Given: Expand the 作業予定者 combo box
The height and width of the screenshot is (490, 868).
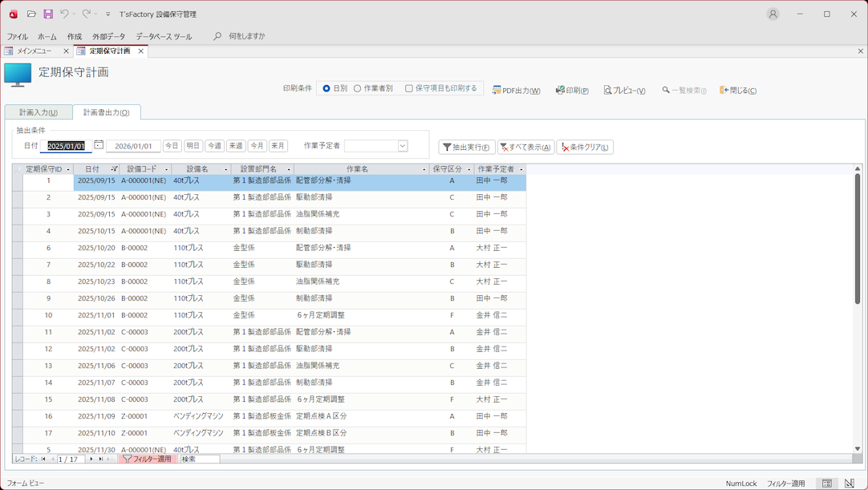Looking at the screenshot, I should click(x=403, y=146).
